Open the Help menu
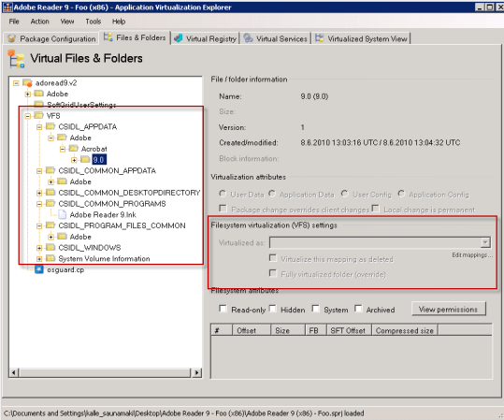Viewport: 504px width, 420px height. pos(119,22)
